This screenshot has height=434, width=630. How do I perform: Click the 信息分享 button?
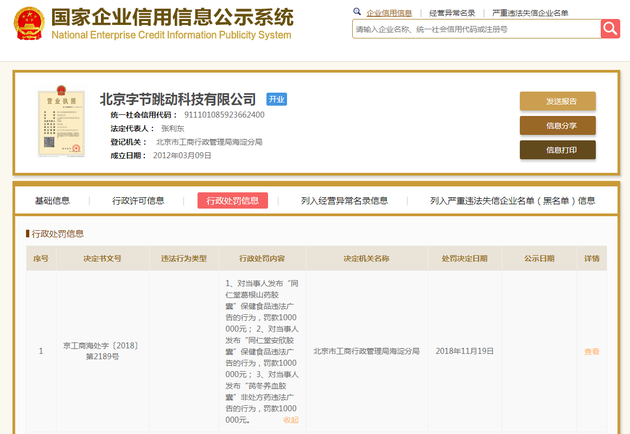click(x=558, y=125)
